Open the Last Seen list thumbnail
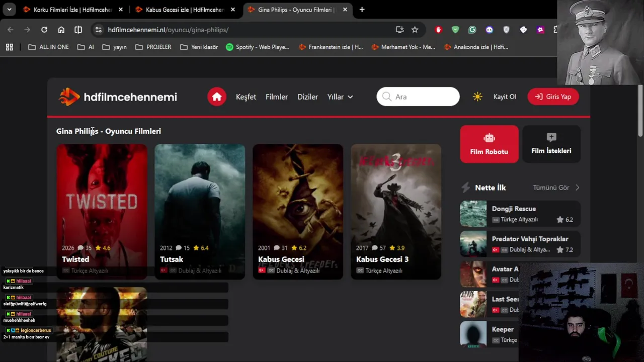 473,304
